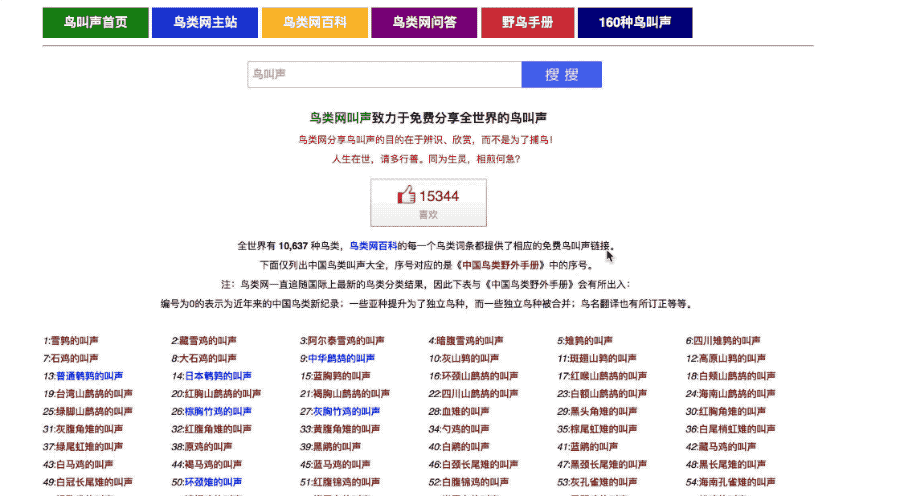Viewport: 900px width, 496px height.
Task: Open 20:红胸山鹧鸪的叫声 link
Action: pos(216,394)
